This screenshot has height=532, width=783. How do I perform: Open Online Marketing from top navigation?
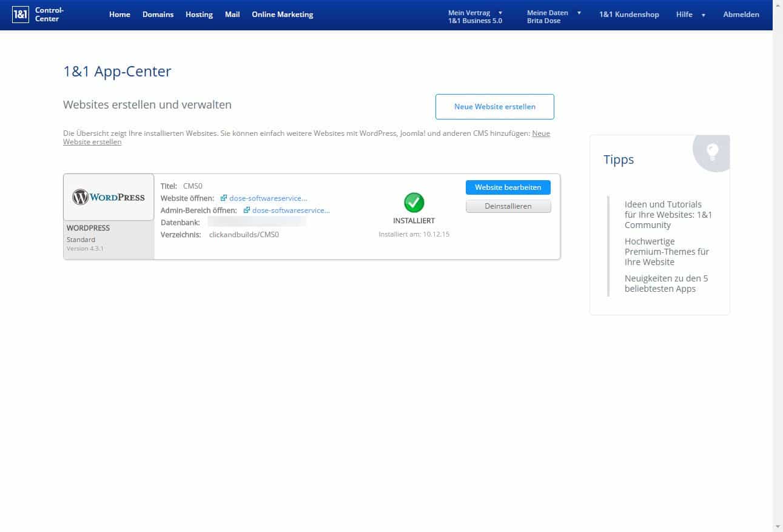click(x=282, y=15)
